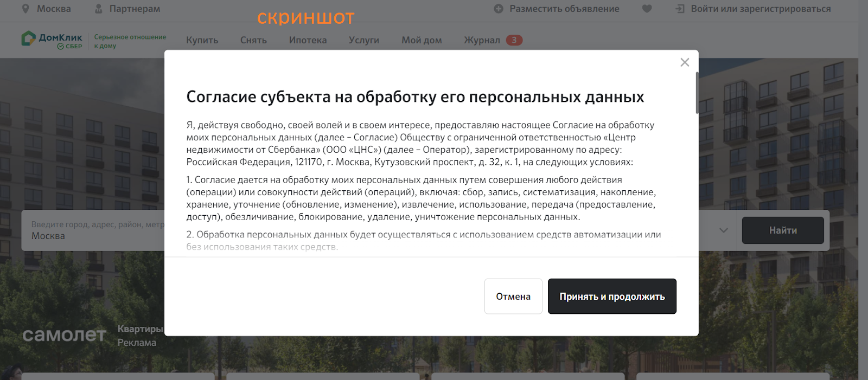Open the Журнал menu
Image resolution: width=868 pixels, height=380 pixels.
(482, 40)
